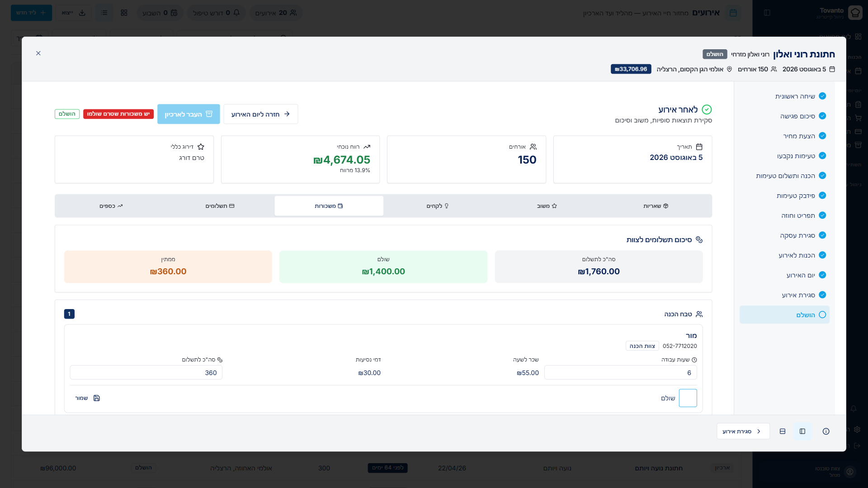This screenshot has width=868, height=488.
Task: Open the info icon in the dialog footer
Action: pos(826,432)
